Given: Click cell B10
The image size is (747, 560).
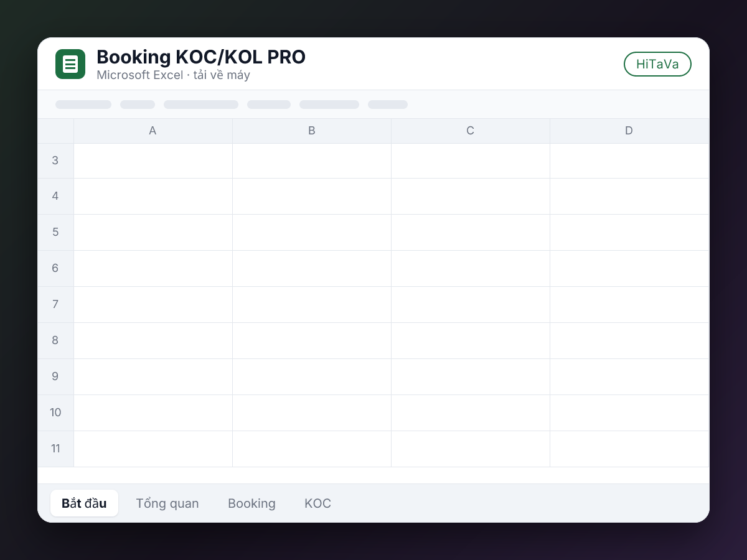Looking at the screenshot, I should (x=312, y=413).
